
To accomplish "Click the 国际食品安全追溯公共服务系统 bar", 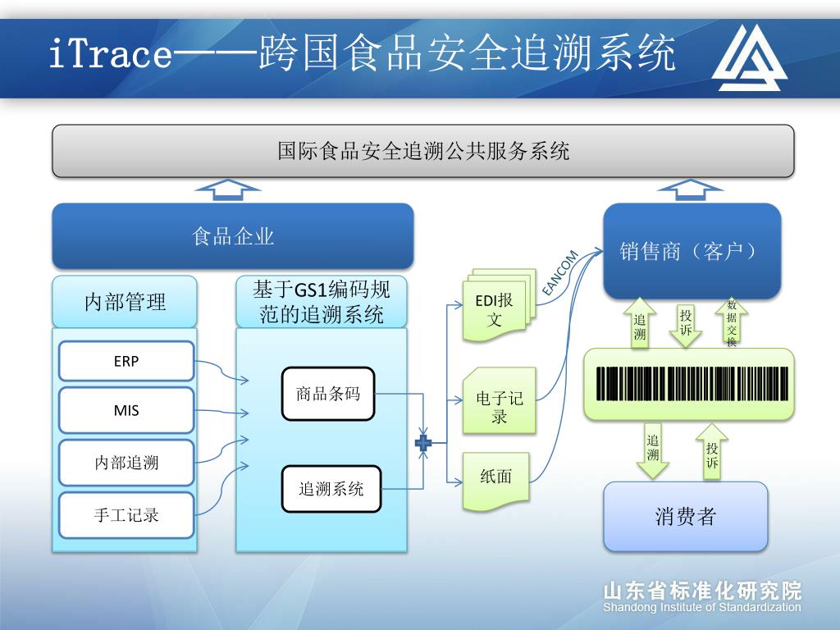I will pyautogui.click(x=423, y=151).
